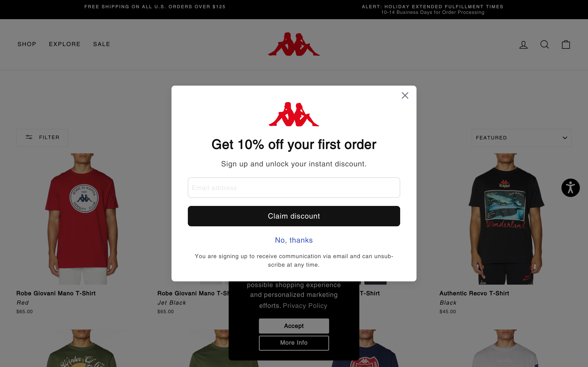Open the search magnifier icon
Image resolution: width=588 pixels, height=367 pixels.
(x=545, y=44)
